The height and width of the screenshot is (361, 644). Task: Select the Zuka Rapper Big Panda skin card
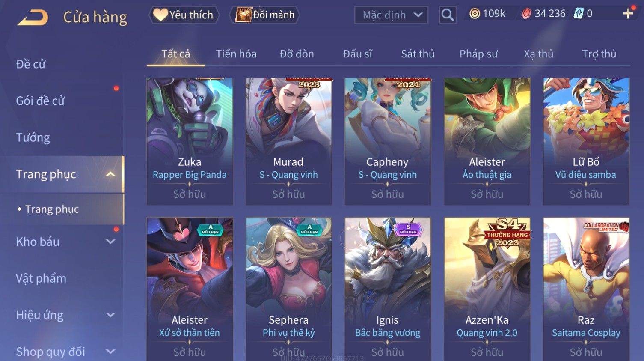tap(190, 141)
